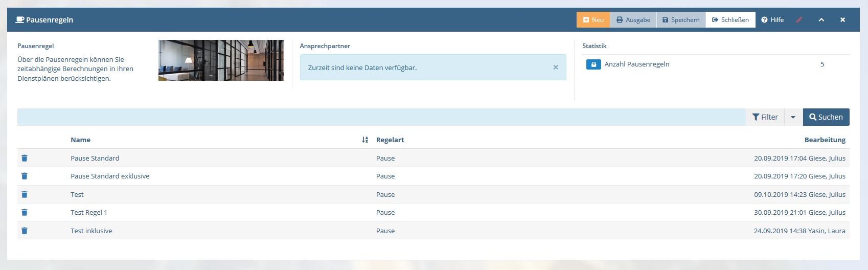Sort by the Name column header
Image resolution: width=868 pixels, height=270 pixels.
[x=80, y=140]
